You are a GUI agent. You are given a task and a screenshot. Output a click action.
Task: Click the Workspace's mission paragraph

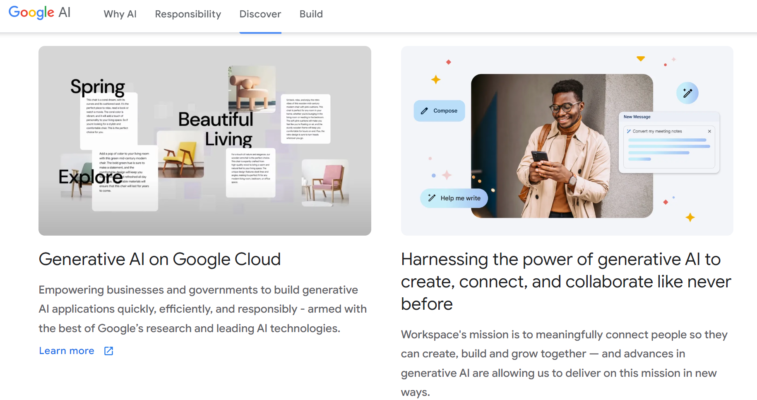click(564, 363)
